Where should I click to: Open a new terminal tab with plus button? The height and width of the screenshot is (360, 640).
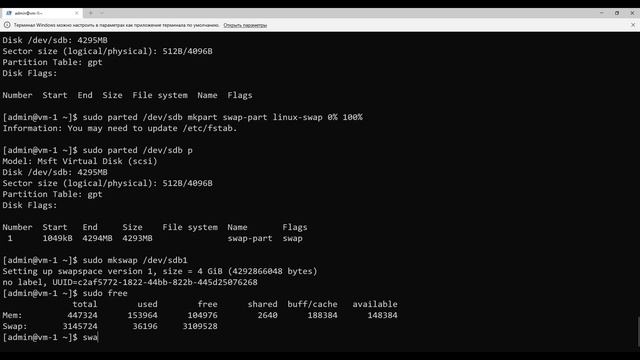pos(91,13)
